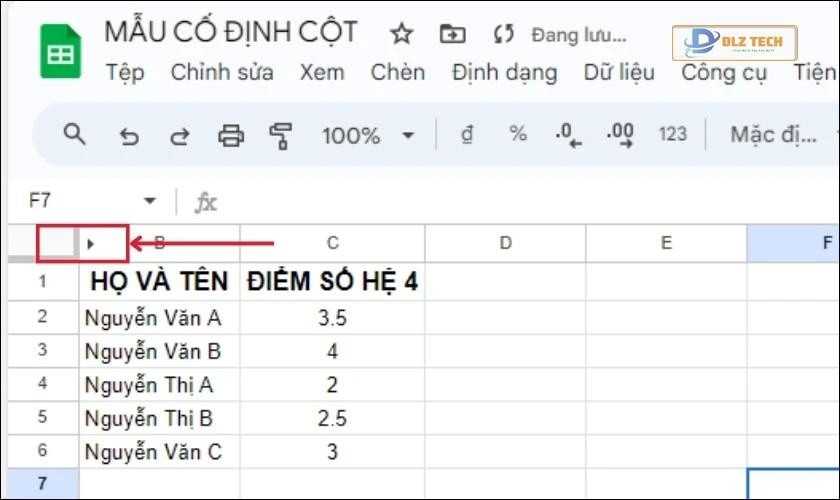Image resolution: width=840 pixels, height=500 pixels.
Task: Redo the last action
Action: point(178,135)
